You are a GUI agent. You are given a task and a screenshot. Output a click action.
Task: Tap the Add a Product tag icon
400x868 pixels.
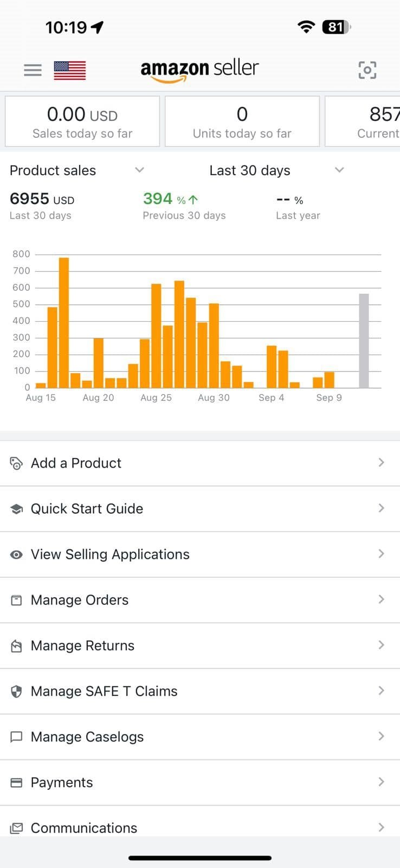pyautogui.click(x=16, y=463)
